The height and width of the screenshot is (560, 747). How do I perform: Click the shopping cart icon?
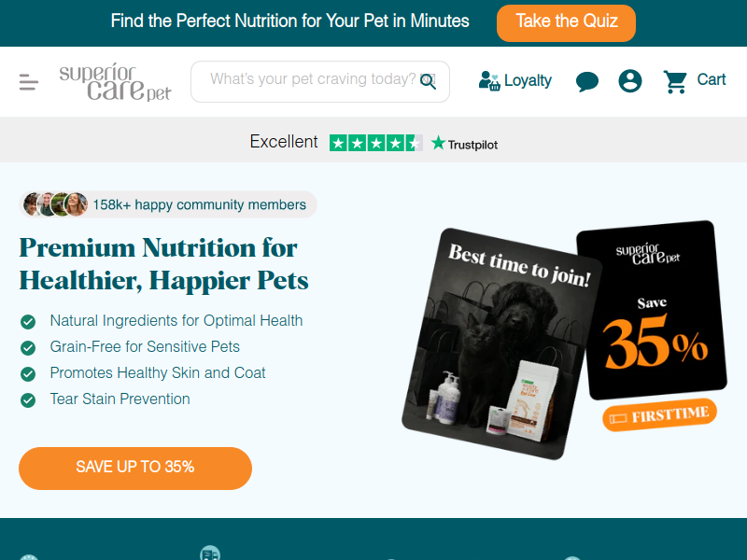(x=675, y=81)
